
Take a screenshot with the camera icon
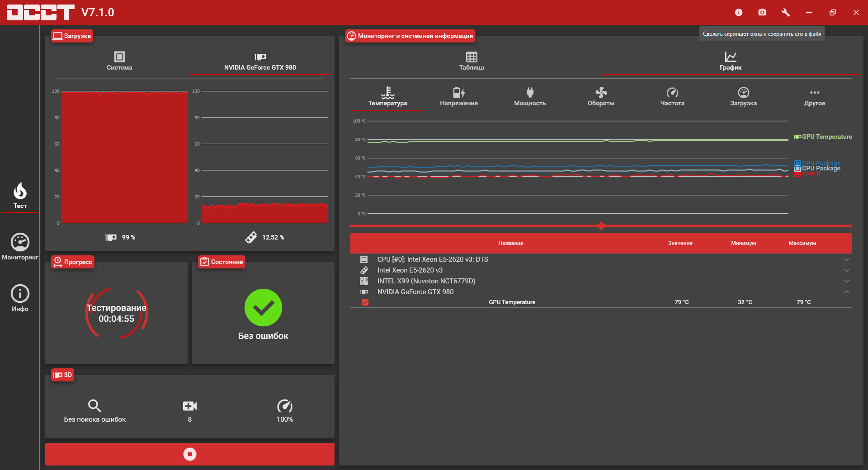[x=762, y=12]
